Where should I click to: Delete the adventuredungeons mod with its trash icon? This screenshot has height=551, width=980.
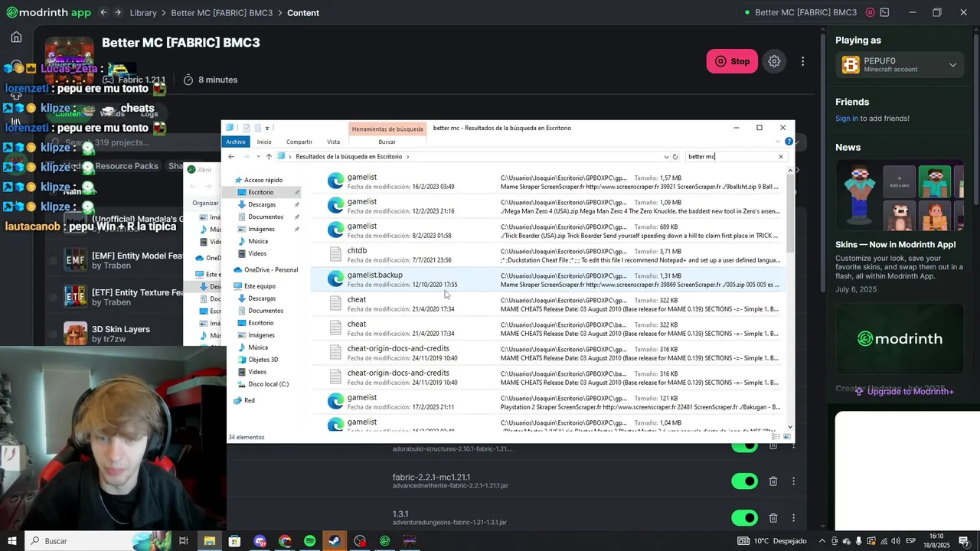pos(773,518)
